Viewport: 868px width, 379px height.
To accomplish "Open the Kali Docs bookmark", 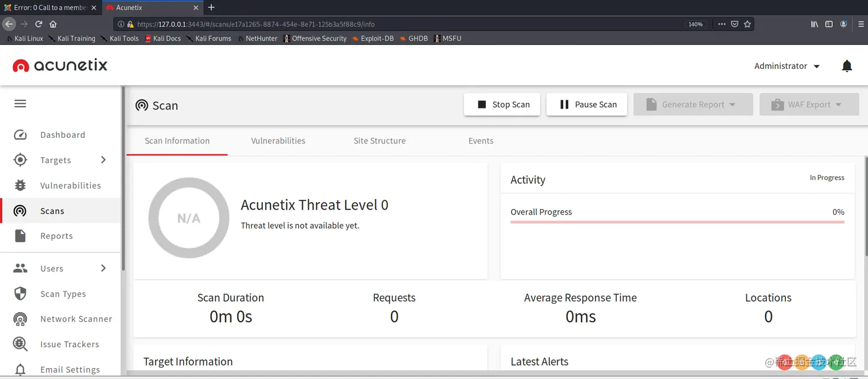I will pos(163,38).
